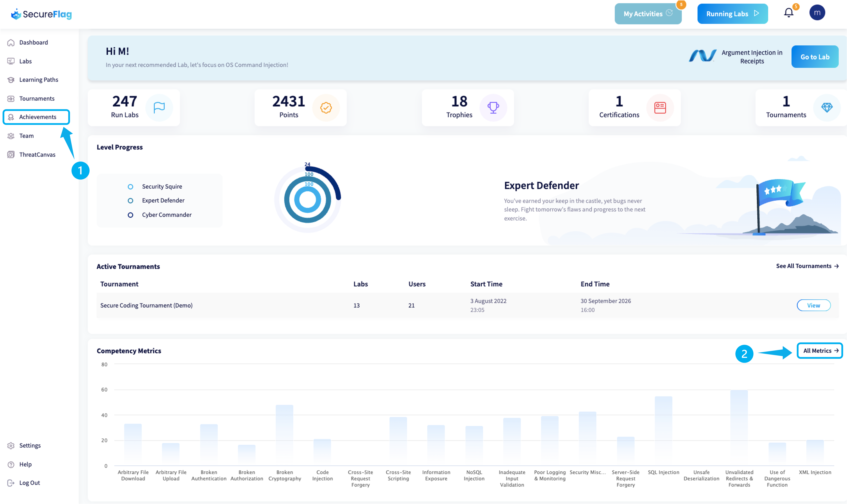Click the Run Labs flag icon
The image size is (847, 504).
(159, 108)
